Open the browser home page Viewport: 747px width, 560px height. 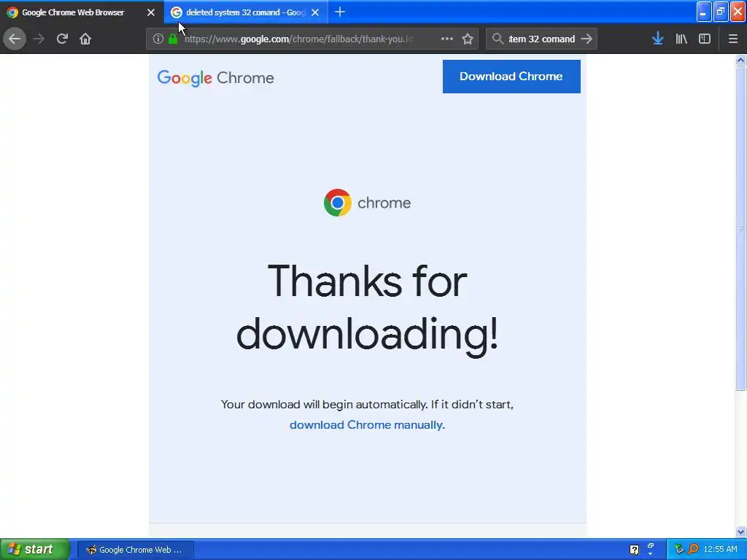(x=85, y=39)
